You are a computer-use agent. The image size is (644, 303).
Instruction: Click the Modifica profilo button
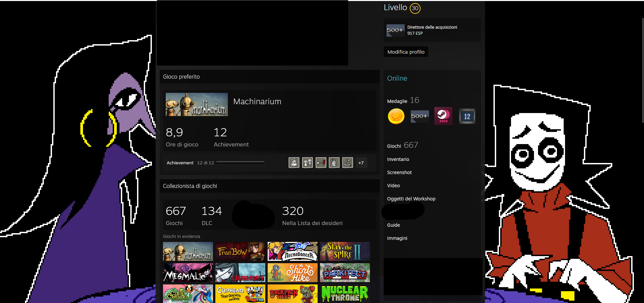tap(406, 52)
